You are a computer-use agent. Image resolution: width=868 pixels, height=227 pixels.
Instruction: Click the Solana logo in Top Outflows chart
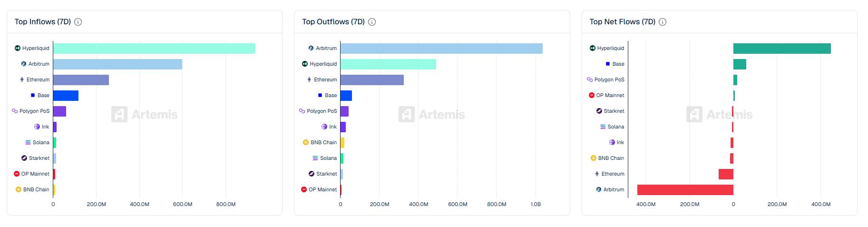pyautogui.click(x=315, y=158)
